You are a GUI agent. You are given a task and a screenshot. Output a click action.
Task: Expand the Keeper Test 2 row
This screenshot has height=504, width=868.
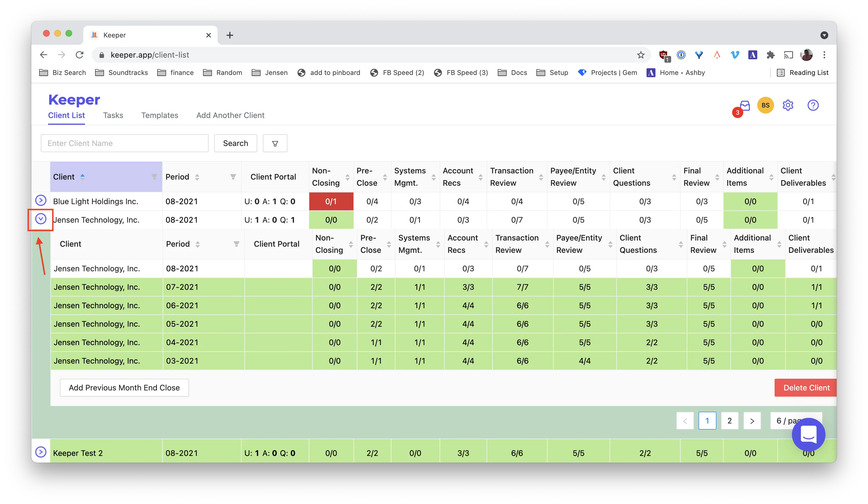click(x=41, y=452)
